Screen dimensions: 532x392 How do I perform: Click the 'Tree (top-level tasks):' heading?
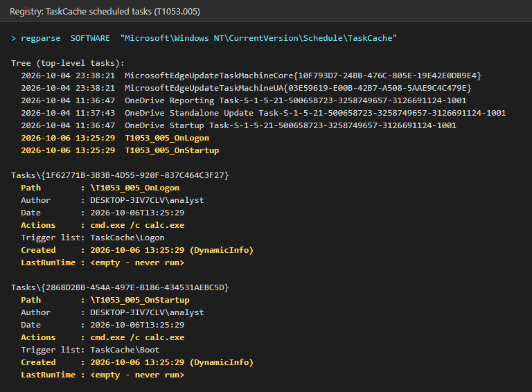click(68, 63)
